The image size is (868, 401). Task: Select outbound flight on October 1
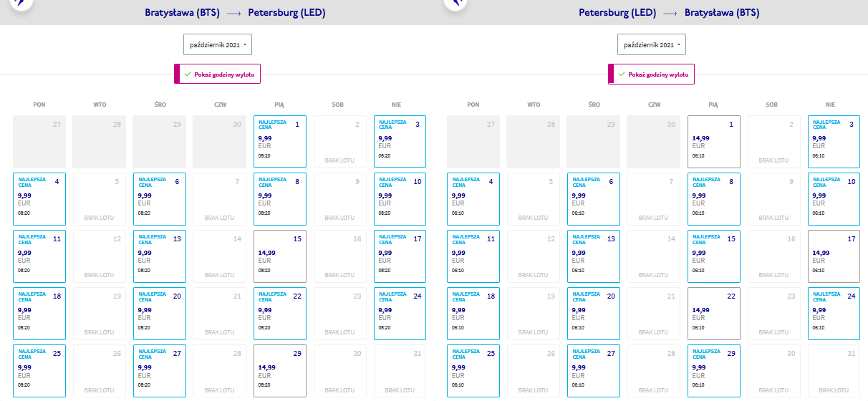(x=279, y=142)
